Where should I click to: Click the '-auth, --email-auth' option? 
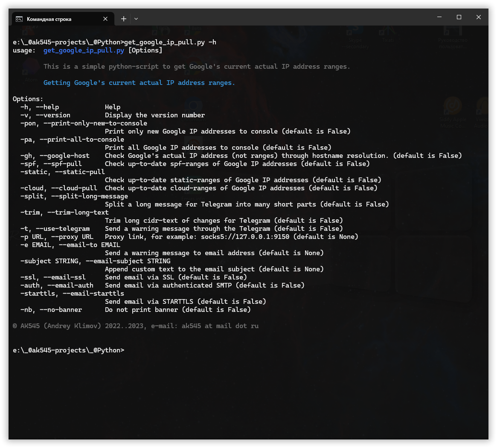tap(57, 285)
